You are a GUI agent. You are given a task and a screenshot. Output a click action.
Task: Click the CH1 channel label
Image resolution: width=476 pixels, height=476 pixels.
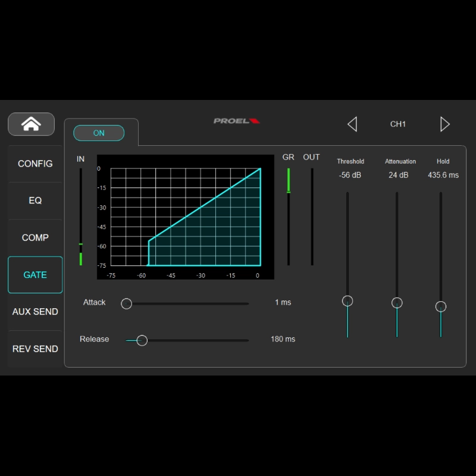click(x=398, y=124)
